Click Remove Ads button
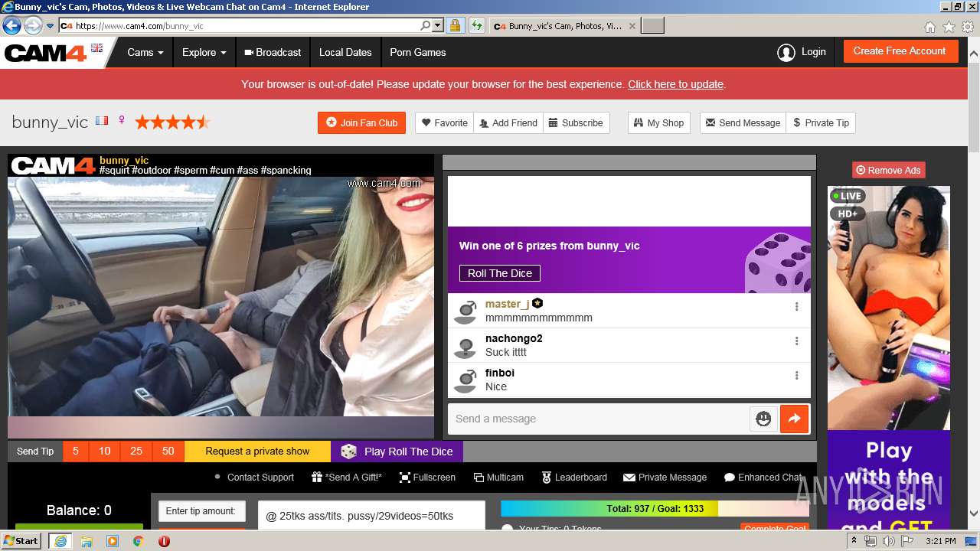The image size is (980, 551). pyautogui.click(x=888, y=170)
